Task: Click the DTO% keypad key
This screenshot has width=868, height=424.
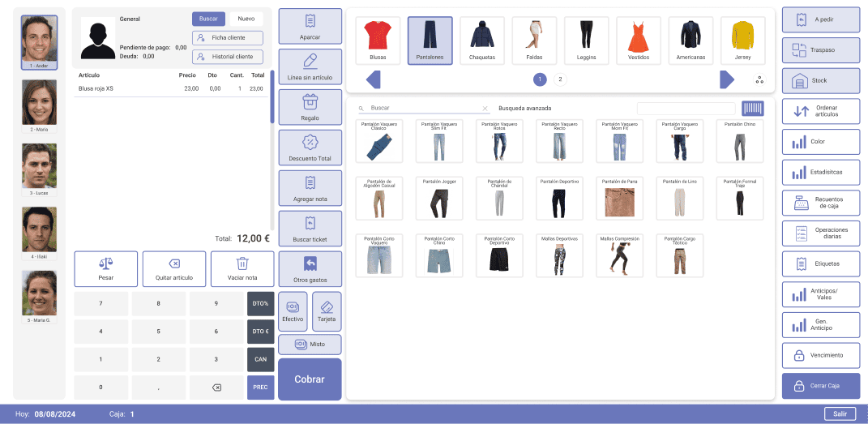Action: pyautogui.click(x=261, y=304)
